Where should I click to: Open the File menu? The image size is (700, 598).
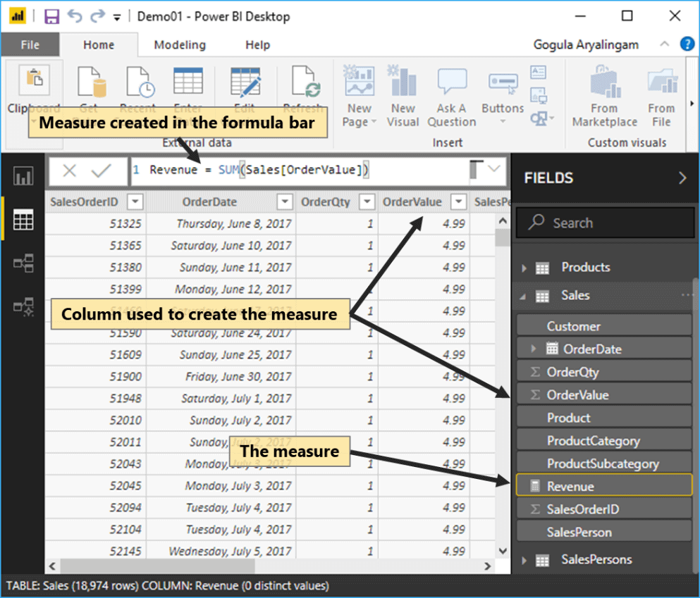click(x=30, y=45)
